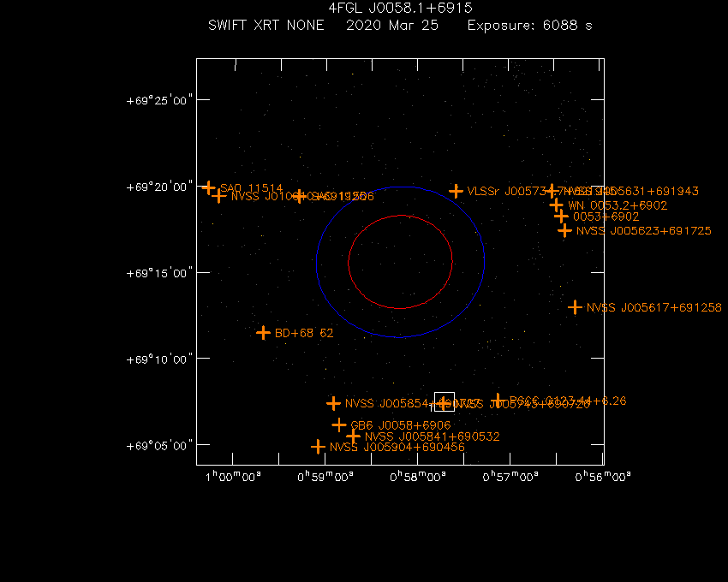This screenshot has width=728, height=582.
Task: Select cross marker left of NVSS J005854 label
Action: [x=333, y=403]
